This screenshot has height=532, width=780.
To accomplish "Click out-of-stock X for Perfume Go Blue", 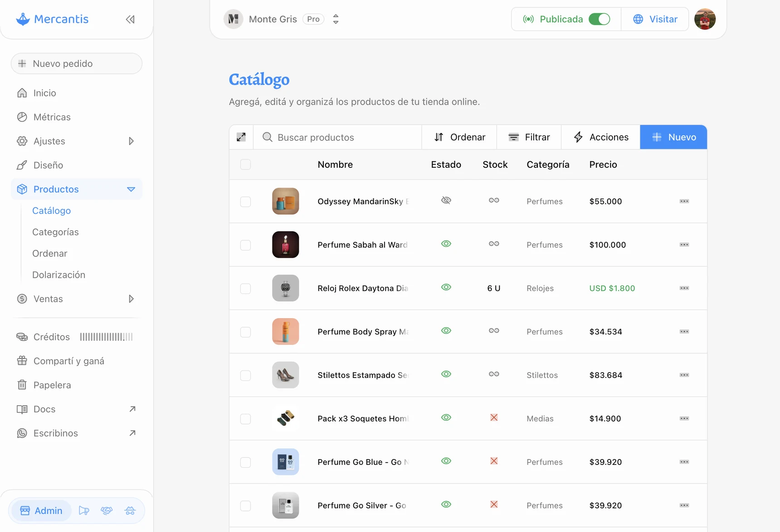I will coord(494,461).
